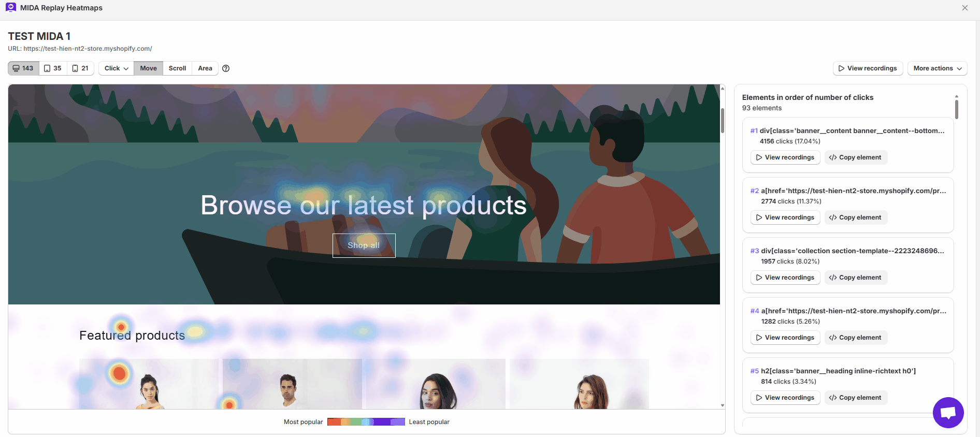Copy element #5 banner heading selector
The width and height of the screenshot is (980, 437).
click(x=856, y=398)
